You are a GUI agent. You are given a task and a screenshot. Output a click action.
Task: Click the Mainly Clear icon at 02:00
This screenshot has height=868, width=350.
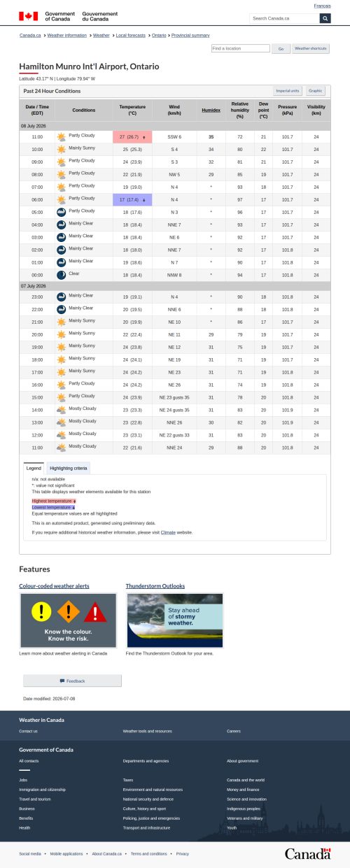point(62,250)
